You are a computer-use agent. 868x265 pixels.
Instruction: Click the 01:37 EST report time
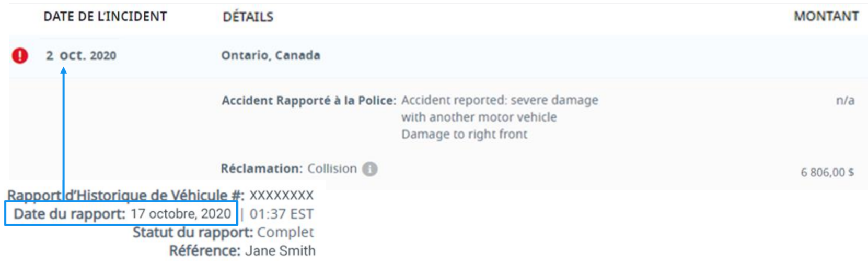click(281, 214)
